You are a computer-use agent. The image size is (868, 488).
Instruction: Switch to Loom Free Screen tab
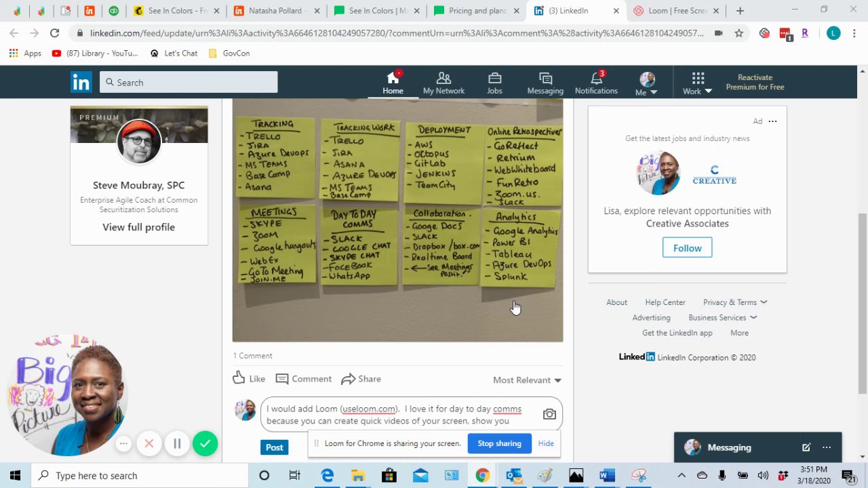(x=677, y=11)
